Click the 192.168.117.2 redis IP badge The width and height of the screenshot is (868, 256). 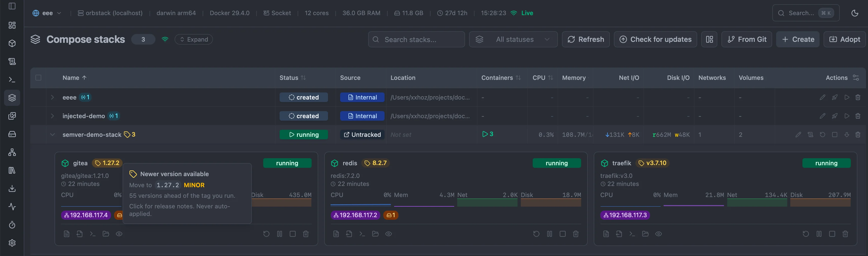356,215
